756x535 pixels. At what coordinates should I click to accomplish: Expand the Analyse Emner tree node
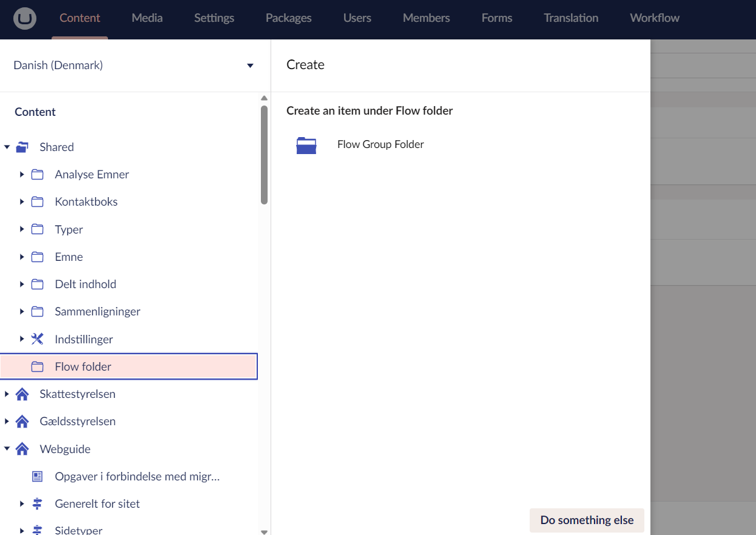click(x=22, y=174)
